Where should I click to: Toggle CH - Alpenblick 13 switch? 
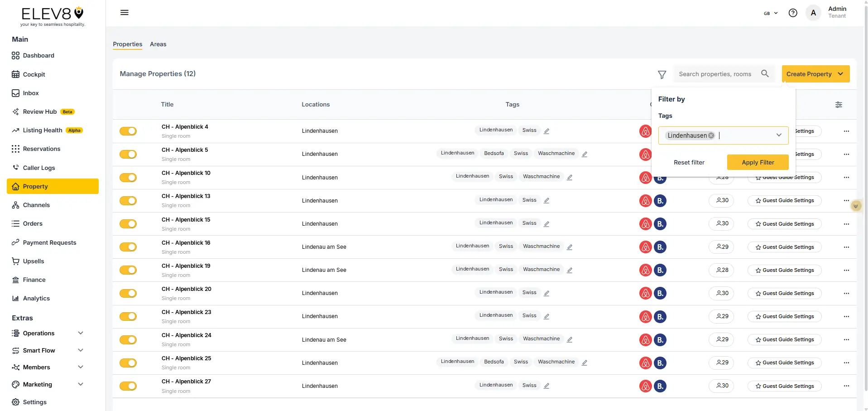point(128,200)
